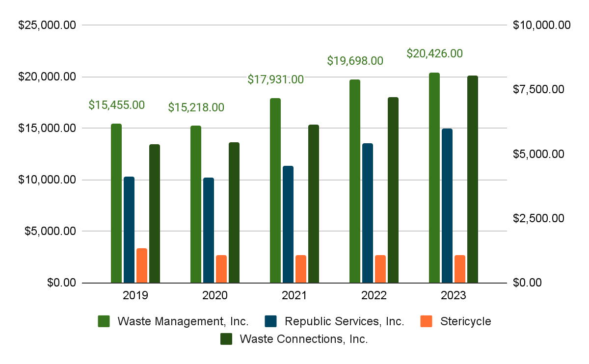
Task: Select the Republic Services, Inc. legend label
Action: (x=344, y=322)
